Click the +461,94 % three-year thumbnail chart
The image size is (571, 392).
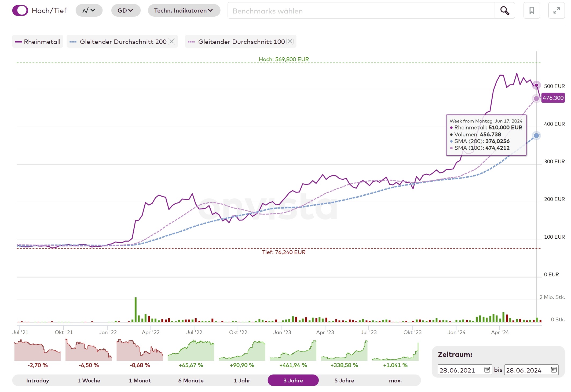point(293,350)
